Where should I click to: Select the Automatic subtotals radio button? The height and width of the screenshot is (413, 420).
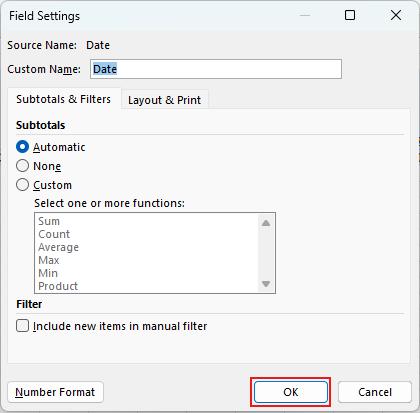tap(22, 147)
